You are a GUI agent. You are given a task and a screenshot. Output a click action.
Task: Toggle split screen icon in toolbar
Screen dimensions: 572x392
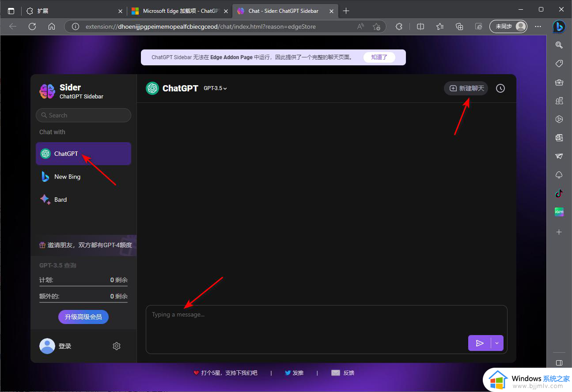point(420,26)
